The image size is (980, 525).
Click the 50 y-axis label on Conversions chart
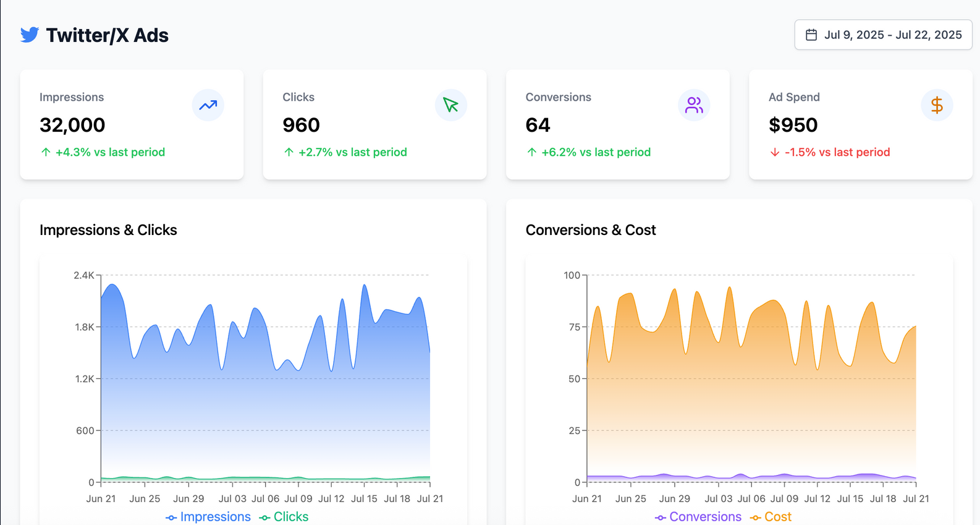point(575,379)
